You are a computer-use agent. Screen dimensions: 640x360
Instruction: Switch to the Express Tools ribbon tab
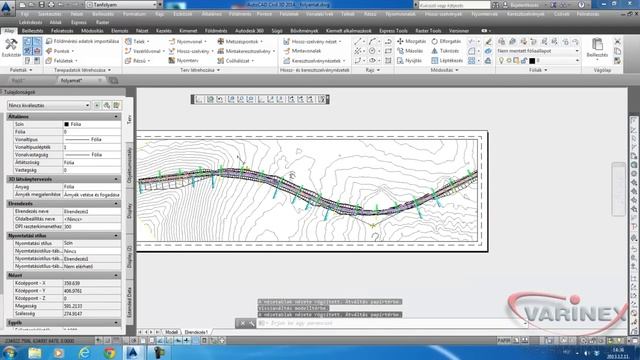pyautogui.click(x=393, y=31)
